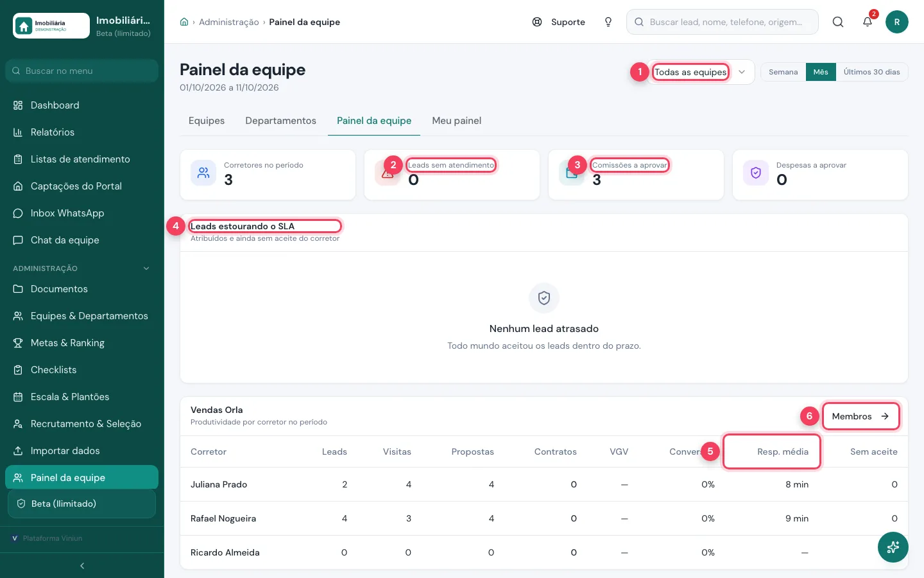This screenshot has width=924, height=578.
Task: Open Inbox WhatsApp
Action: tap(81, 213)
